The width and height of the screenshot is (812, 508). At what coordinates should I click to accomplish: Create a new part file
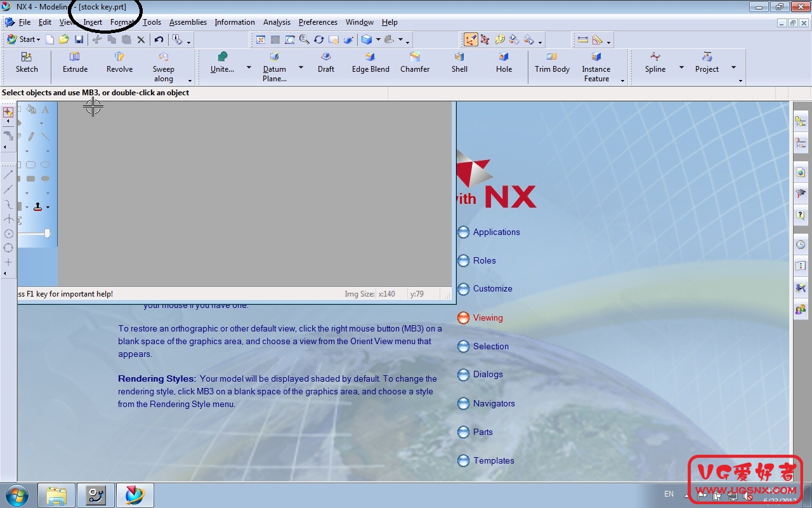(50, 39)
